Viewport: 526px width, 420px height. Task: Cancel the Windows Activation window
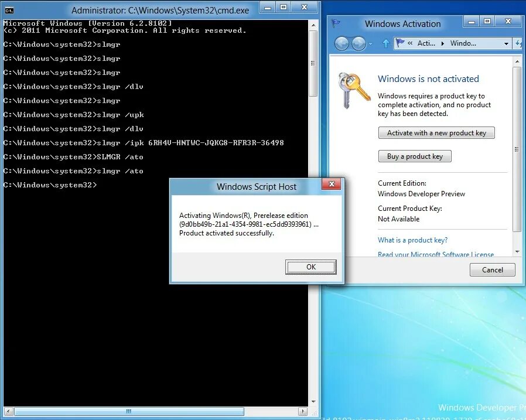492,269
